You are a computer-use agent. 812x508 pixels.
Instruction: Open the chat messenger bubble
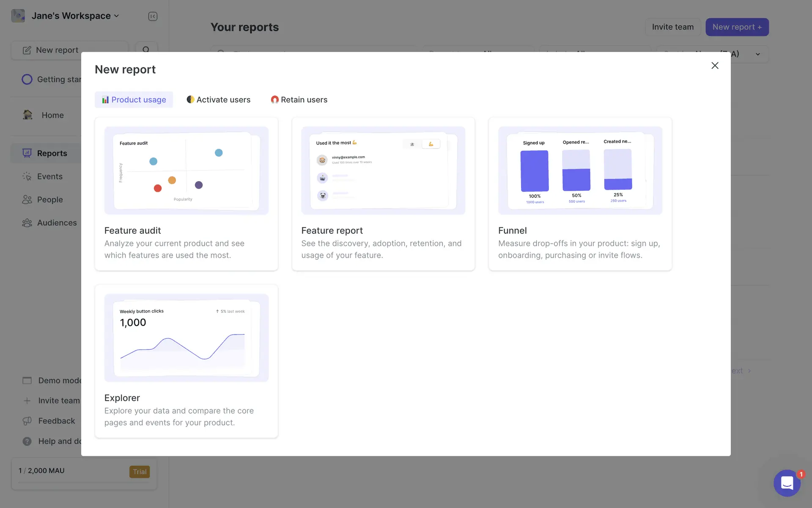787,483
